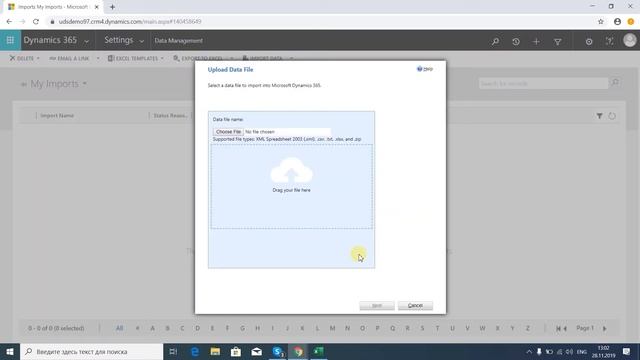This screenshot has width=640, height=360.
Task: Click the Export to Excel command
Action: [198, 58]
